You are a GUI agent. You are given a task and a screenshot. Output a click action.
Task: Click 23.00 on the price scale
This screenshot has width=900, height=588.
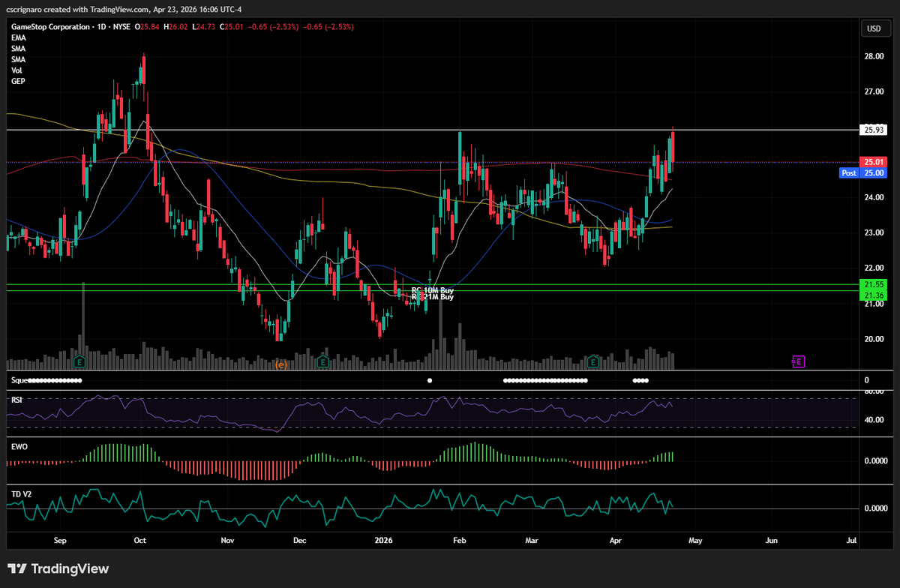coord(874,232)
